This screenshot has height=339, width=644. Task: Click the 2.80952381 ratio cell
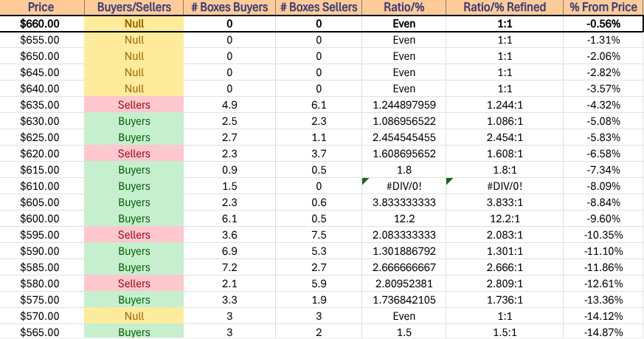404,284
